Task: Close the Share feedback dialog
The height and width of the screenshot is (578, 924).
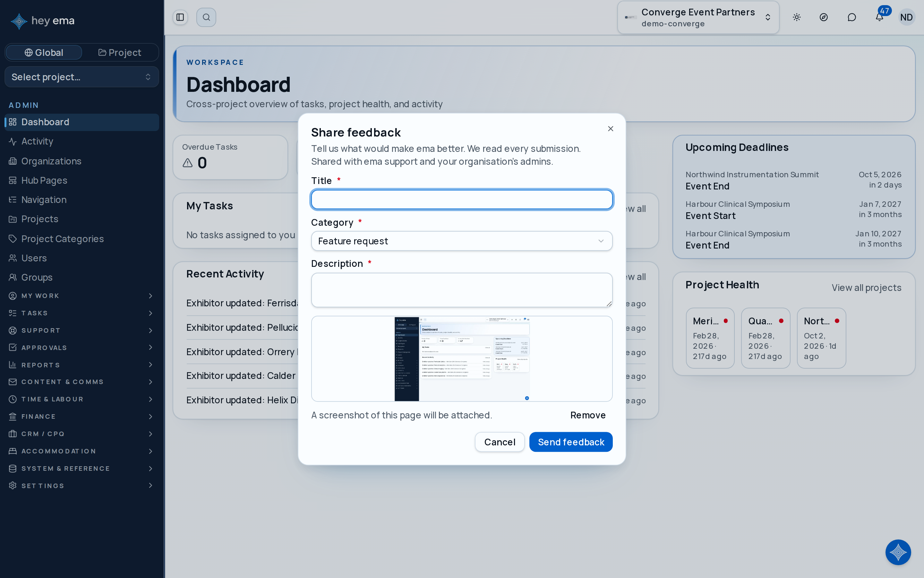Action: click(611, 129)
